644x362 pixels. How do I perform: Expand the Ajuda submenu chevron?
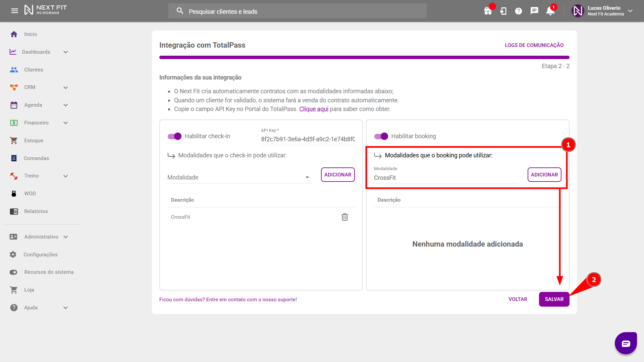click(66, 308)
